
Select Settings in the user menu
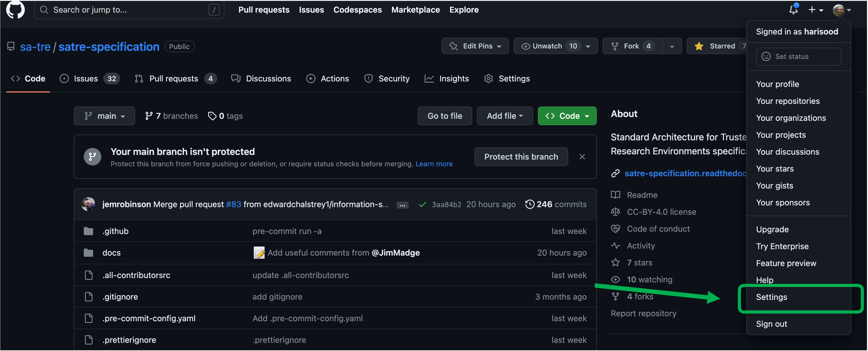click(798, 297)
